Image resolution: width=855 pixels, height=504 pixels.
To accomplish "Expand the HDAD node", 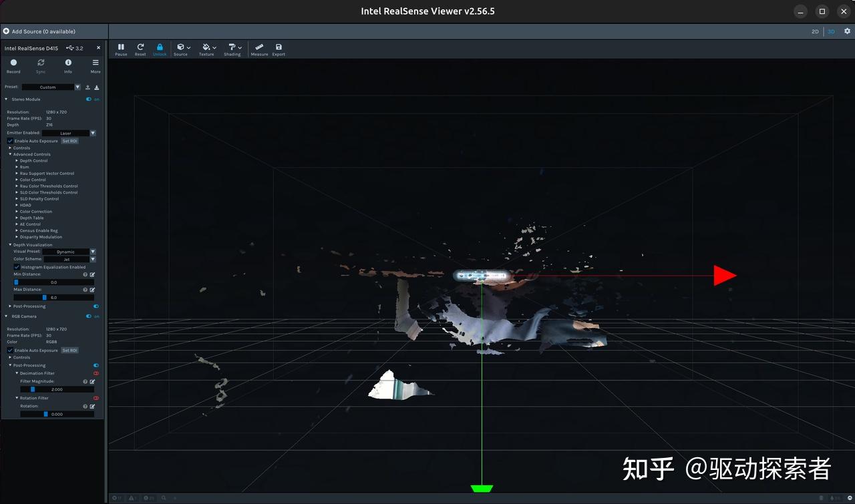I will tap(17, 205).
